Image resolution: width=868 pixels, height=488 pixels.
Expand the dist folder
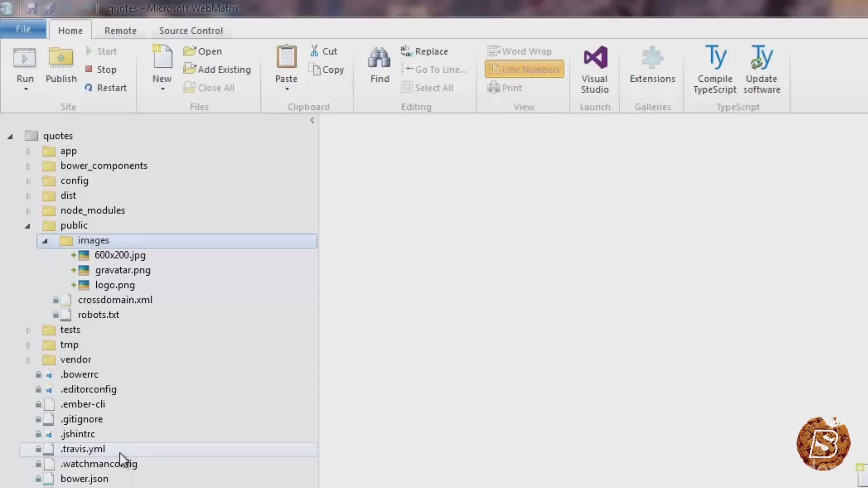pos(28,196)
